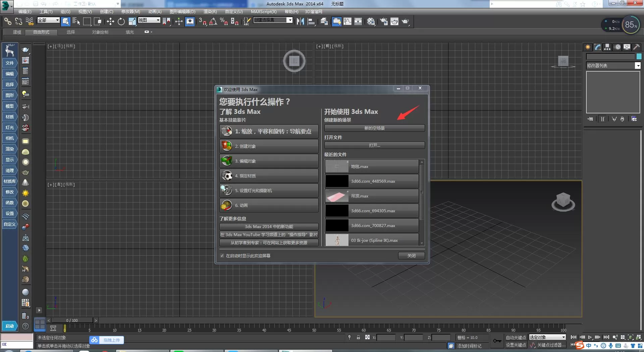Open the Curve Editor
Viewport: 644px width, 352px height.
[x=347, y=21]
